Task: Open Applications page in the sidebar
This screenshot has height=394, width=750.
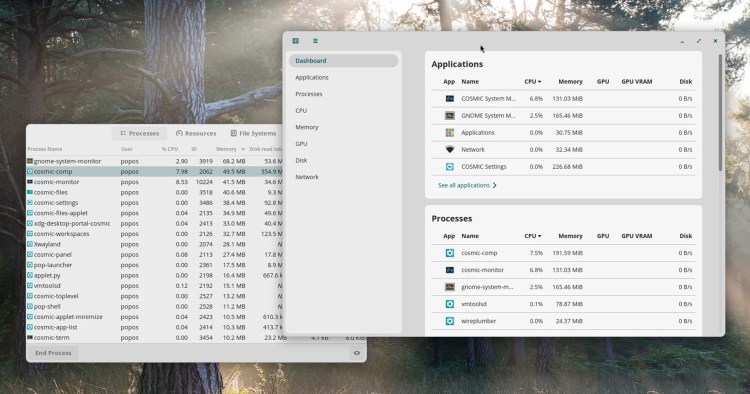Action: (343, 77)
